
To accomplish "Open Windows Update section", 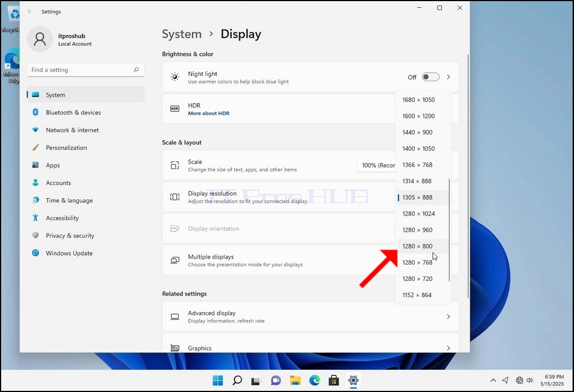I will pyautogui.click(x=85, y=254).
